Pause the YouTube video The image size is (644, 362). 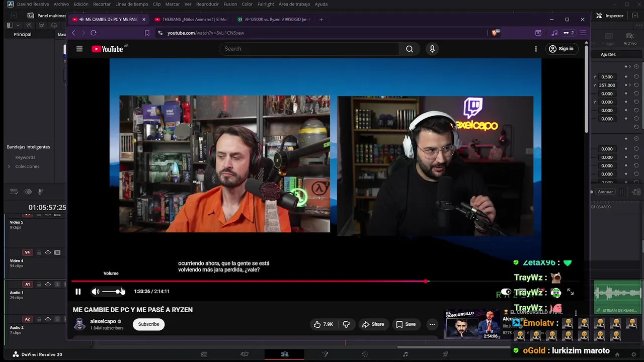point(78,292)
